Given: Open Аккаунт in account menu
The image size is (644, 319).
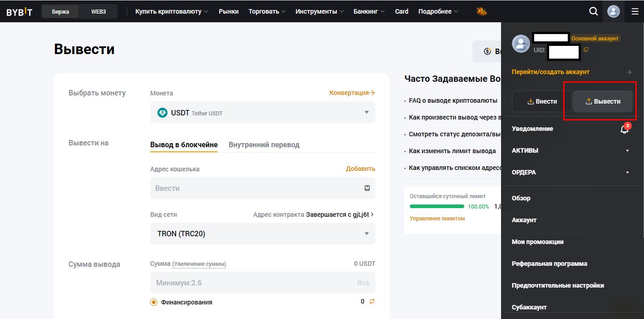Looking at the screenshot, I should coord(524,220).
